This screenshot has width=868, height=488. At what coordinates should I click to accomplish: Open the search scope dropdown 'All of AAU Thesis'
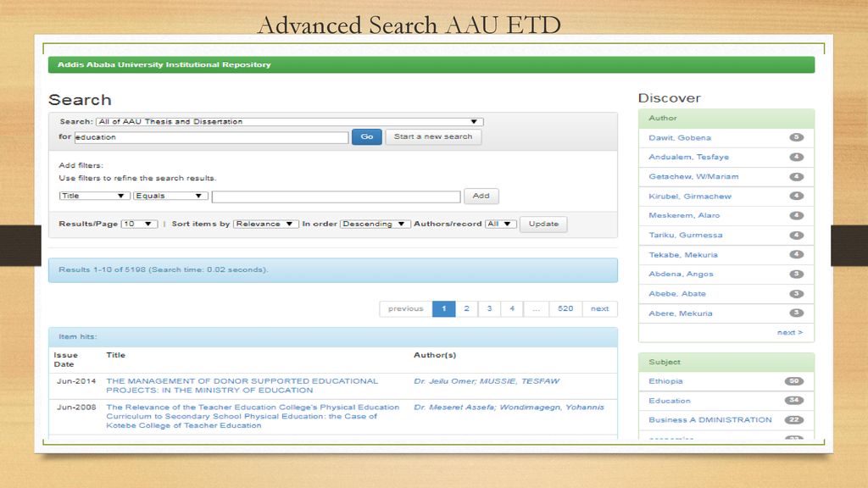[x=290, y=122]
